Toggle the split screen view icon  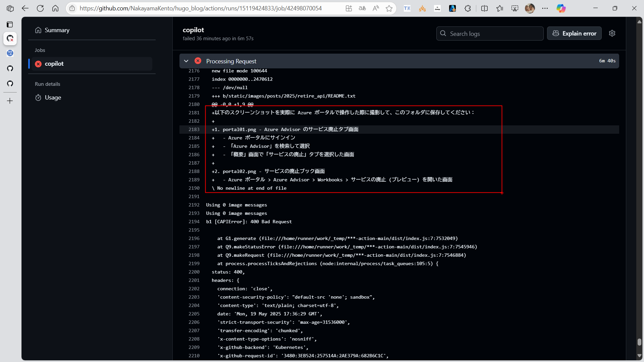(484, 8)
